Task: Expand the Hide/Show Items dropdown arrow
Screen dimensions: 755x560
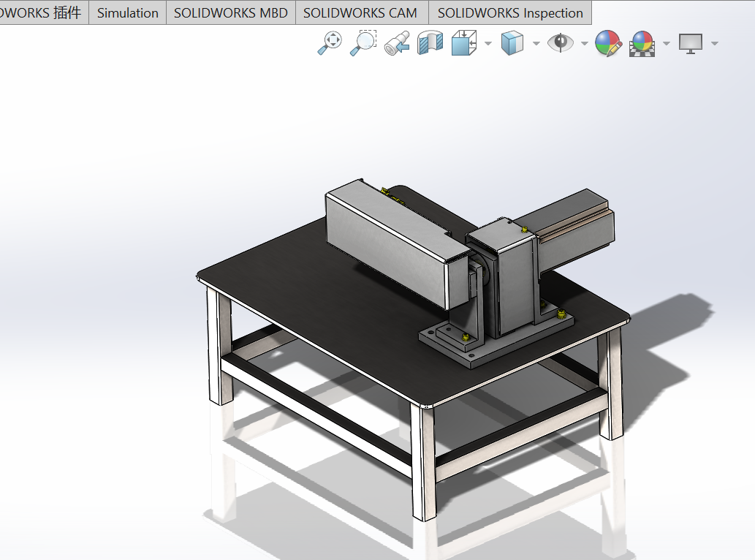Action: pos(585,44)
